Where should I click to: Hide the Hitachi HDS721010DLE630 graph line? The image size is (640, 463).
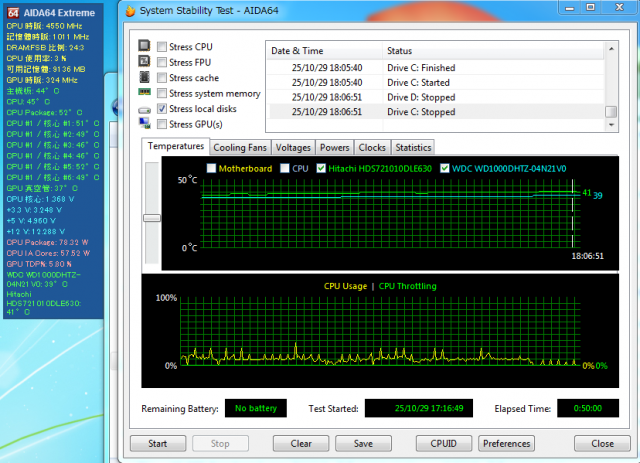[321, 168]
